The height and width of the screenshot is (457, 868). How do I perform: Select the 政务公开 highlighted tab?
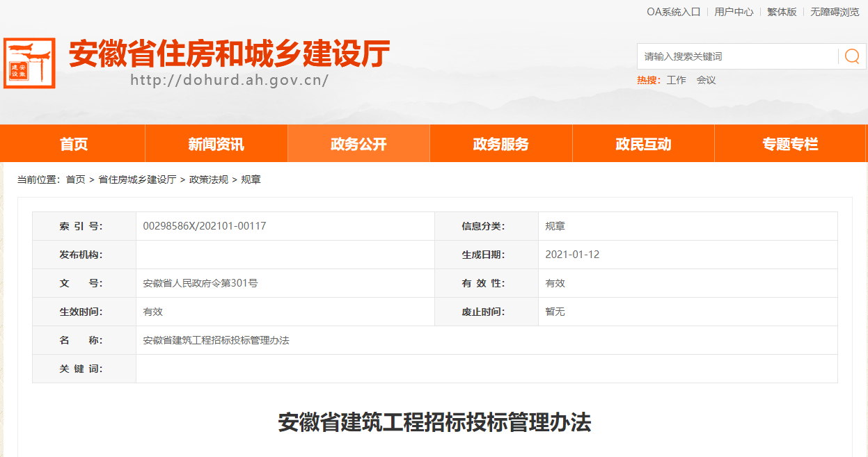click(x=358, y=143)
